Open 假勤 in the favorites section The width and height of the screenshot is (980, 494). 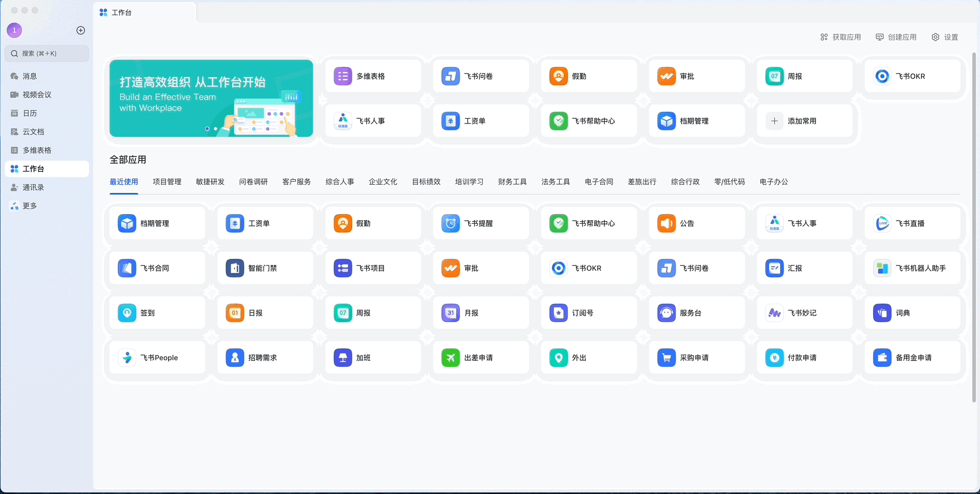pos(589,76)
